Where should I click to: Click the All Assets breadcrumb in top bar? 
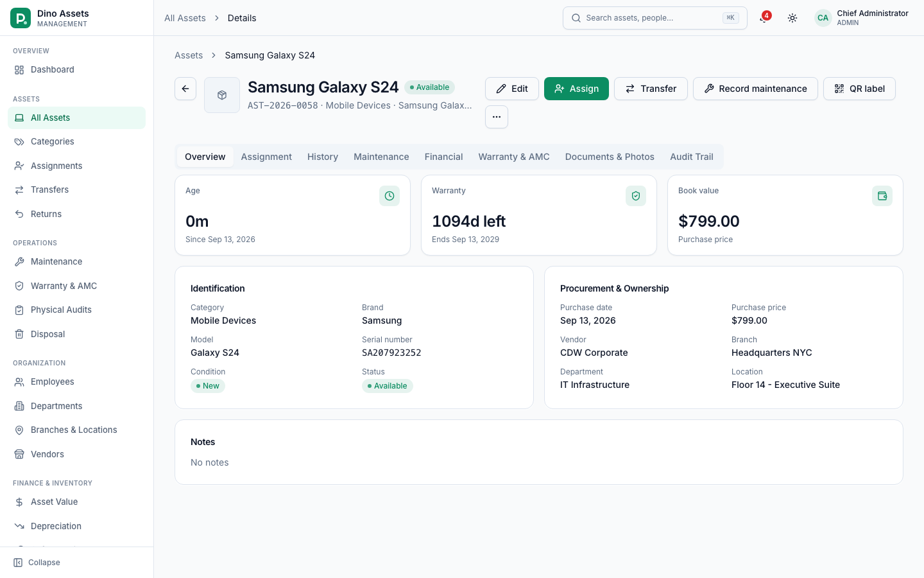(x=185, y=18)
